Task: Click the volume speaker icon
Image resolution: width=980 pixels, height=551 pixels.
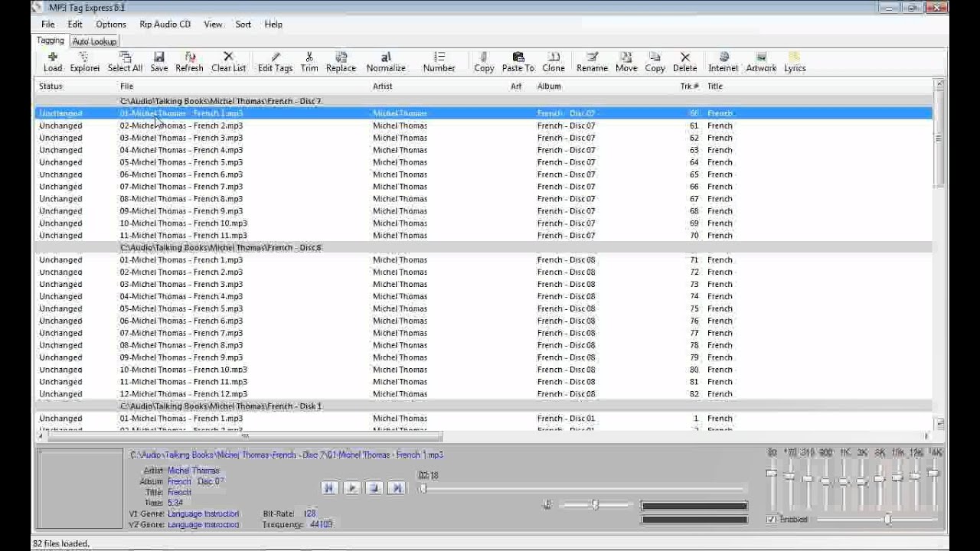Action: pos(547,505)
